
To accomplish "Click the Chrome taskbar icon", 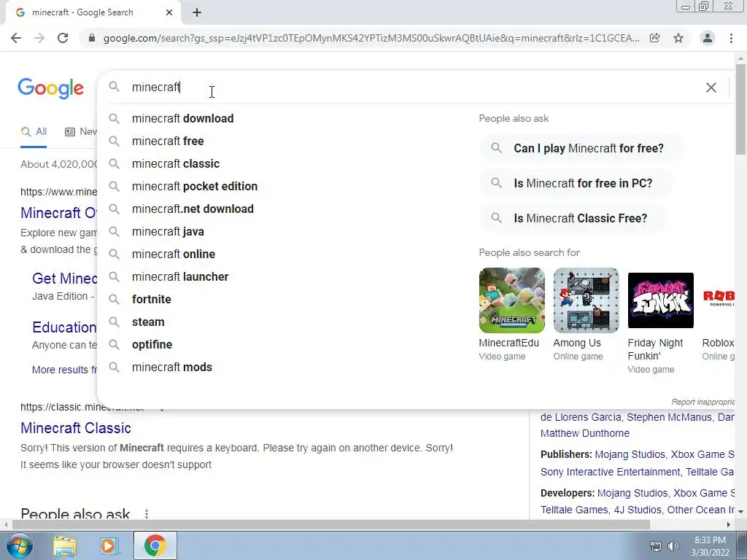I will (x=155, y=546).
